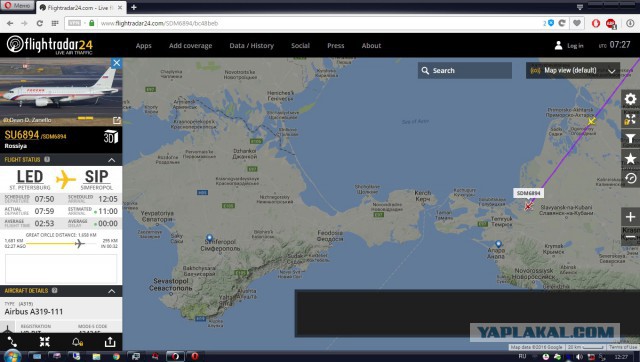Zoom in the map with plus

630,217
